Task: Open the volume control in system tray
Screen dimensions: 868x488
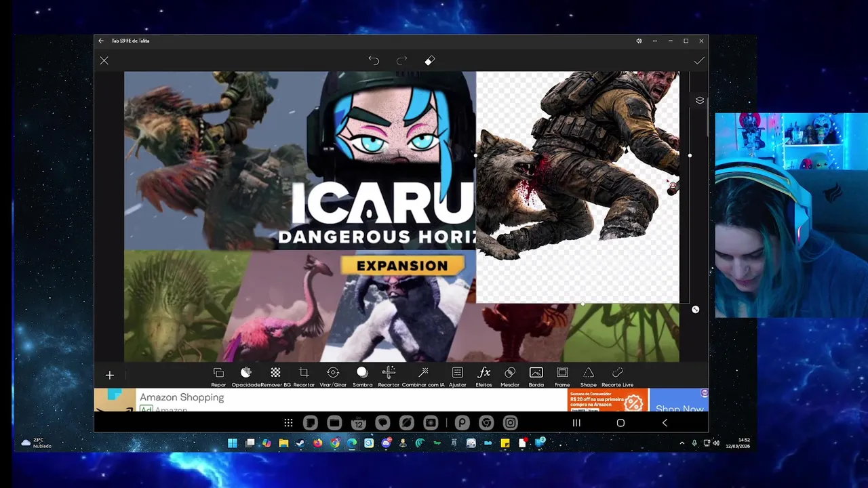Action: coord(716,443)
